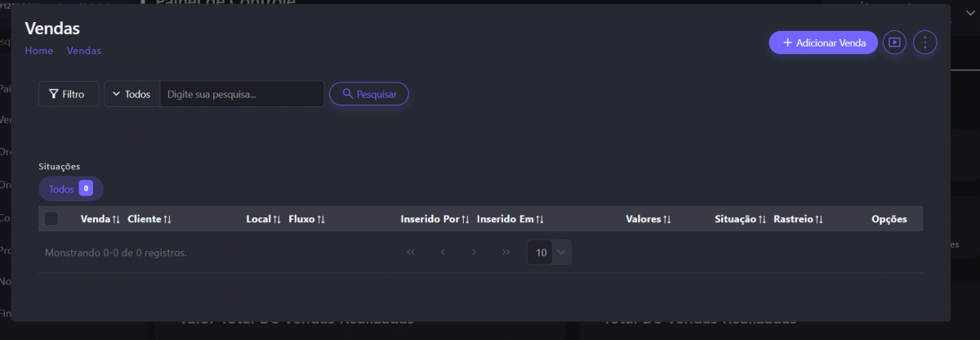Click the Vendas breadcrumb link

[84, 51]
